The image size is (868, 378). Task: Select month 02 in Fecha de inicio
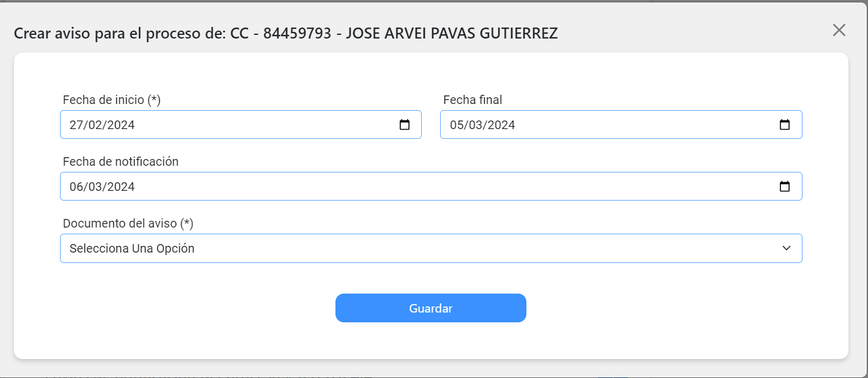click(x=94, y=125)
